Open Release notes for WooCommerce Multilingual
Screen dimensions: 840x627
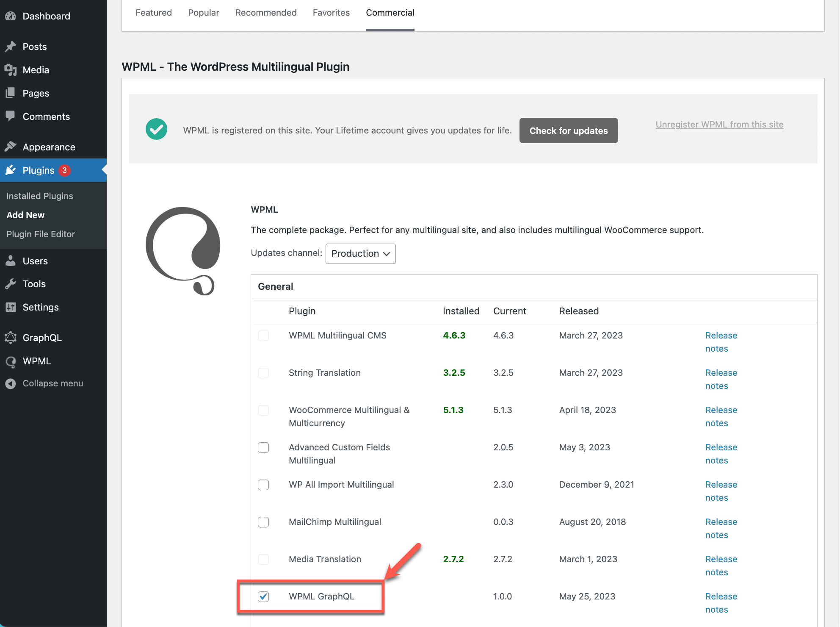721,416
